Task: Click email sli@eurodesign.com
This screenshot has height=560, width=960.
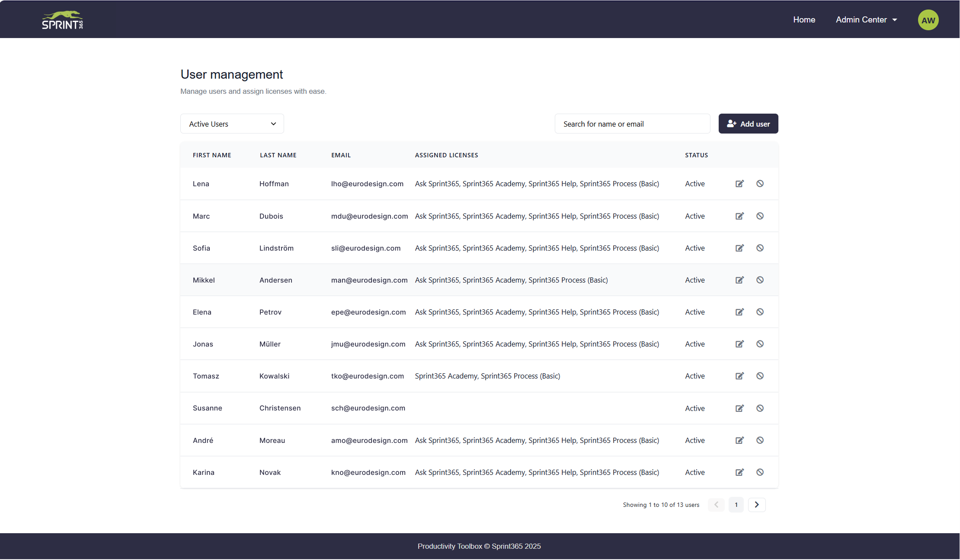Action: (366, 248)
